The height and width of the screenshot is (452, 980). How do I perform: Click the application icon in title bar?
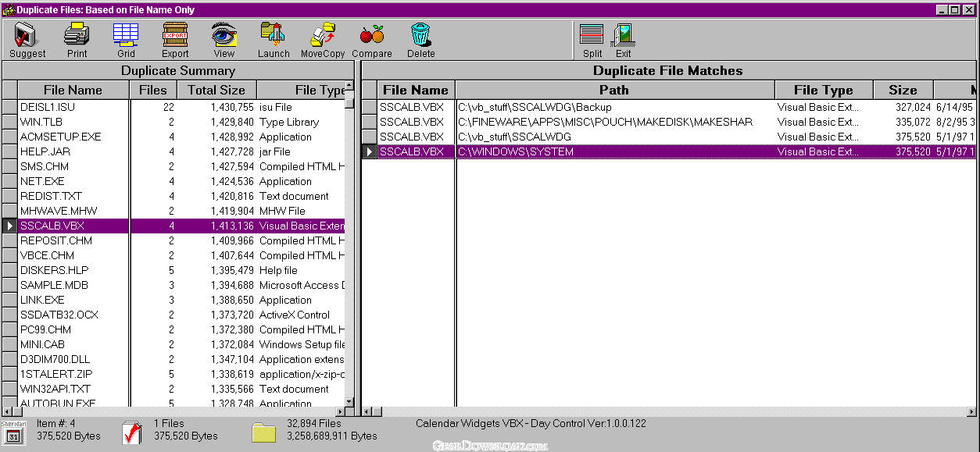(9, 9)
